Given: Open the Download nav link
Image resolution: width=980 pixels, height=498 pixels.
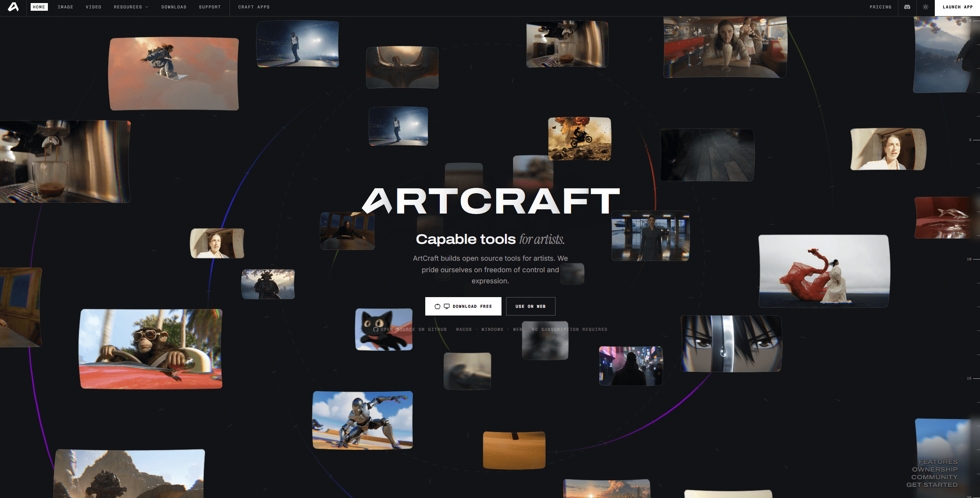Looking at the screenshot, I should (x=174, y=7).
